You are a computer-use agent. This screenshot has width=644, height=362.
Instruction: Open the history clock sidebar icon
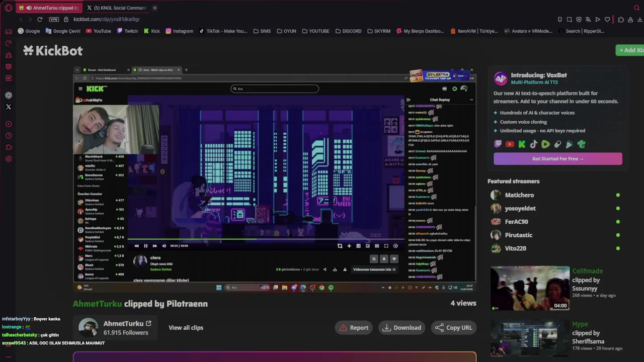click(x=9, y=136)
